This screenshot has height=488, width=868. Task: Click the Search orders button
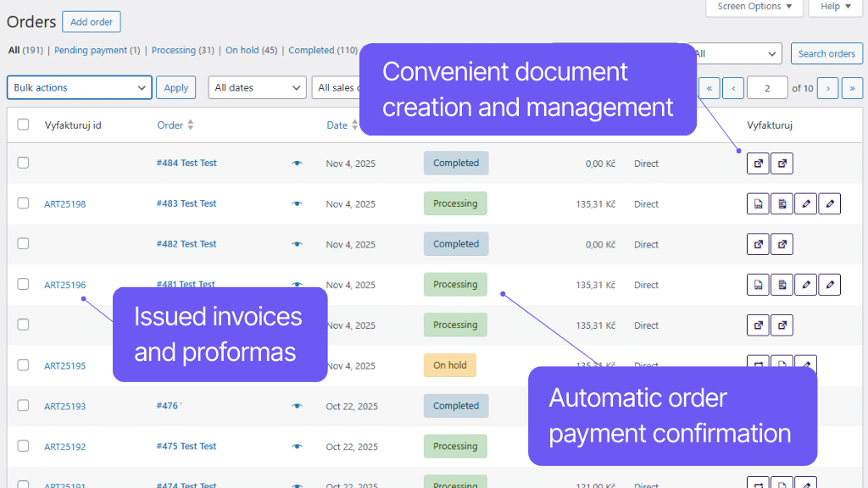tap(826, 53)
